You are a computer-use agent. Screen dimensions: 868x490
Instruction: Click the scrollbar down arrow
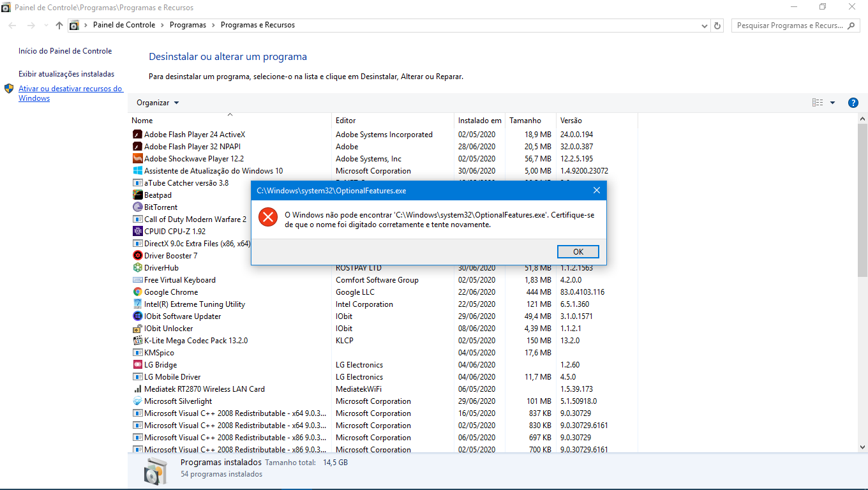coord(862,447)
